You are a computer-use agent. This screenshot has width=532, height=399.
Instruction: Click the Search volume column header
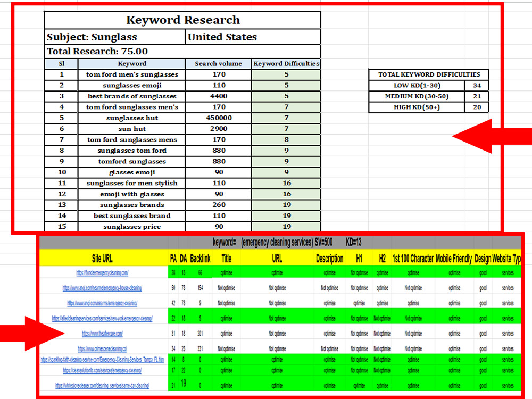(219, 64)
